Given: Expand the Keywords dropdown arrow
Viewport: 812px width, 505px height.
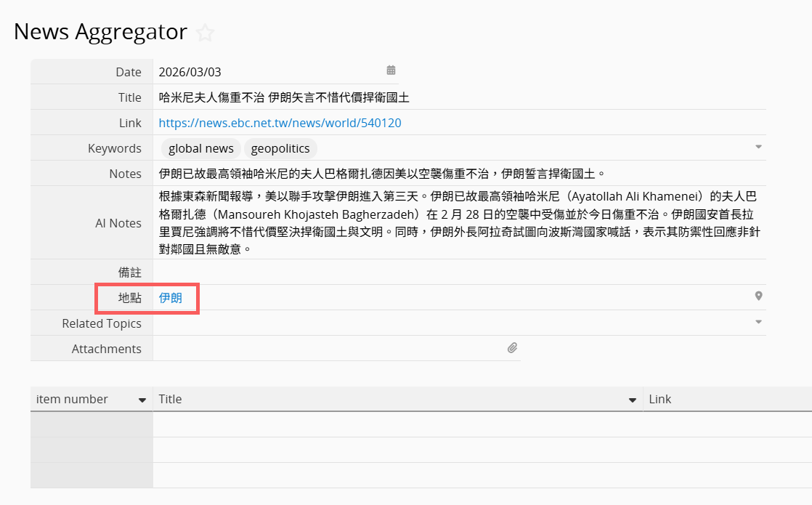Looking at the screenshot, I should tap(758, 147).
